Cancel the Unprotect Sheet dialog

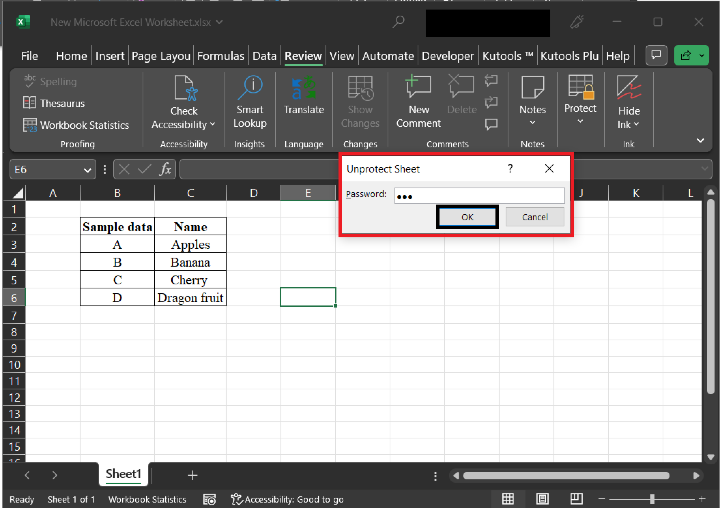point(534,216)
